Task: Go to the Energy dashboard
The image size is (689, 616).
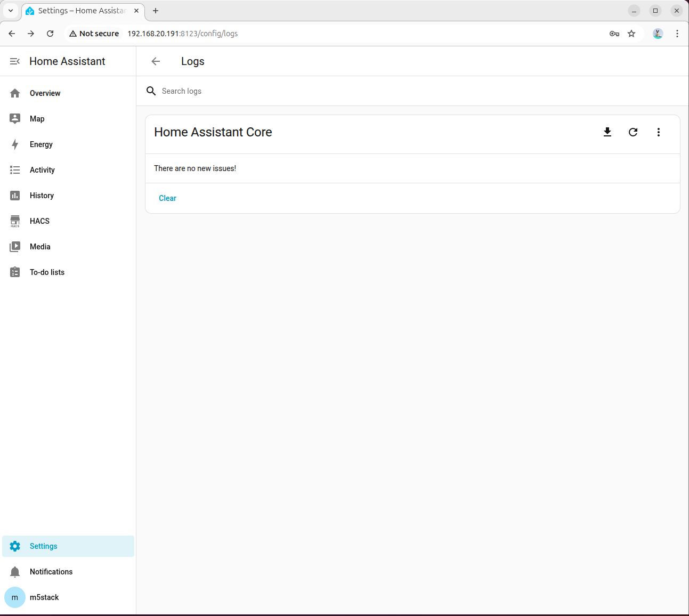Action: (41, 144)
